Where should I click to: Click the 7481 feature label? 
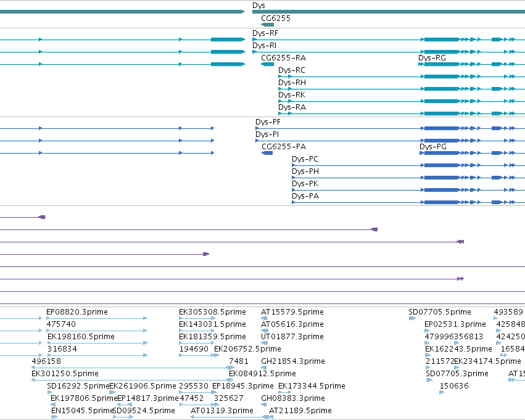[x=238, y=362]
